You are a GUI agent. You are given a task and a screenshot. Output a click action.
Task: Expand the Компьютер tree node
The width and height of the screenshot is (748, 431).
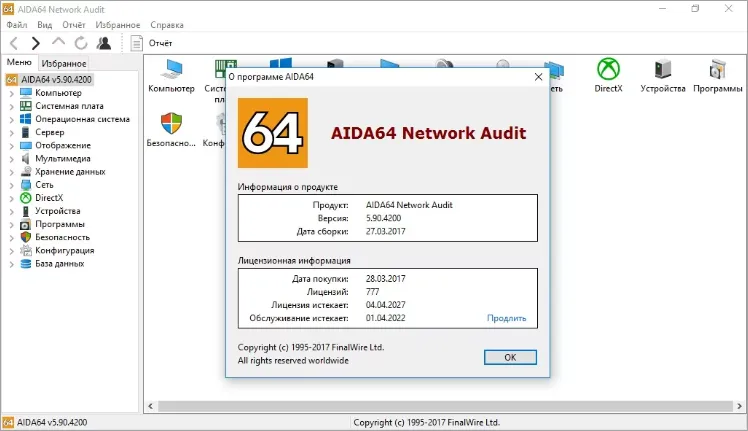click(11, 93)
